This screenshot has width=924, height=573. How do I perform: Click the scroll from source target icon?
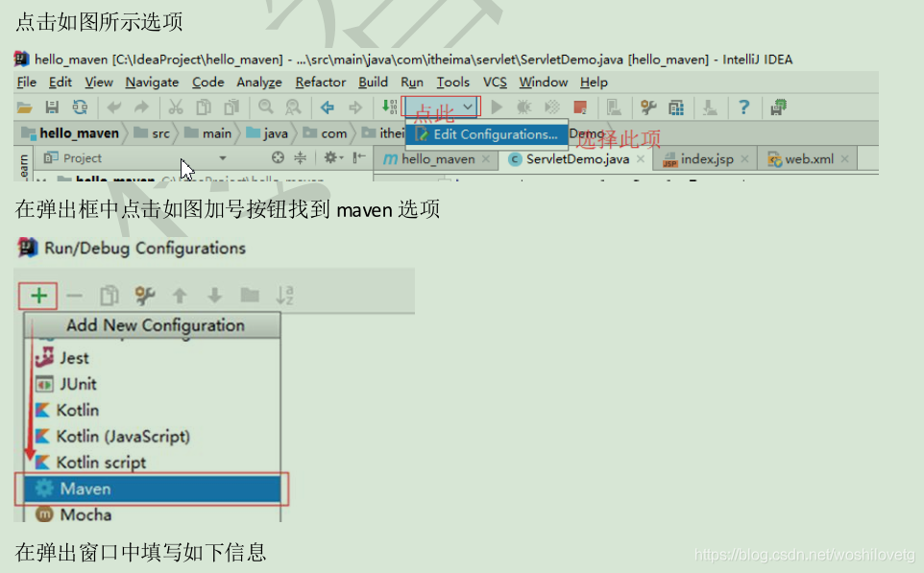click(278, 157)
